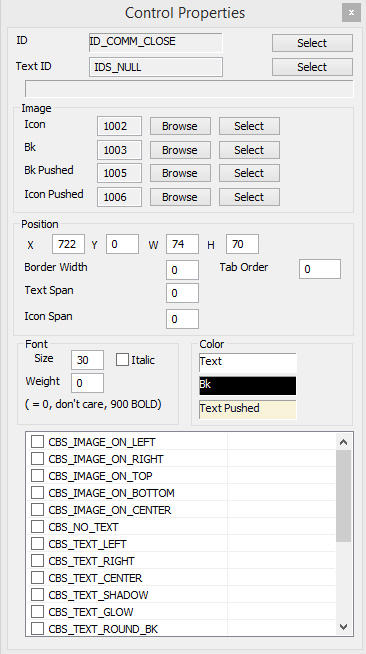
Task: Click Select button next to Text ID field
Action: click(312, 67)
